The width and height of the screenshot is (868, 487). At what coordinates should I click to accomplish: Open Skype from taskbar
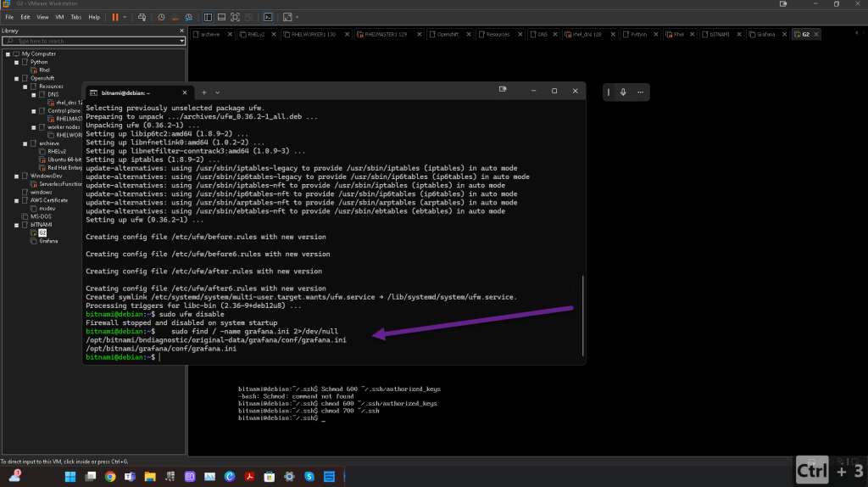pos(309,477)
